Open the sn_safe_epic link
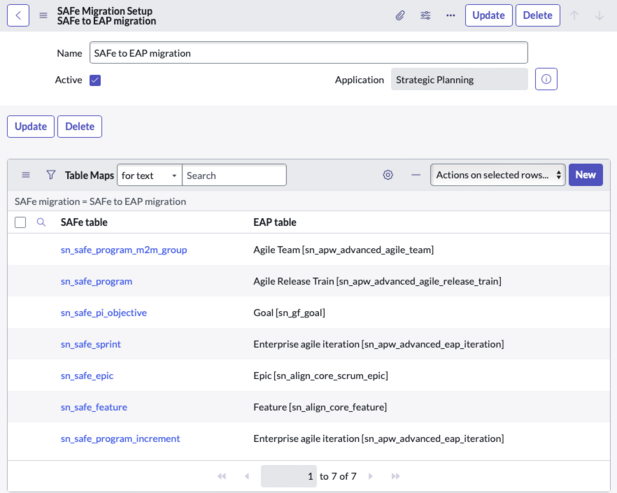 click(x=87, y=376)
